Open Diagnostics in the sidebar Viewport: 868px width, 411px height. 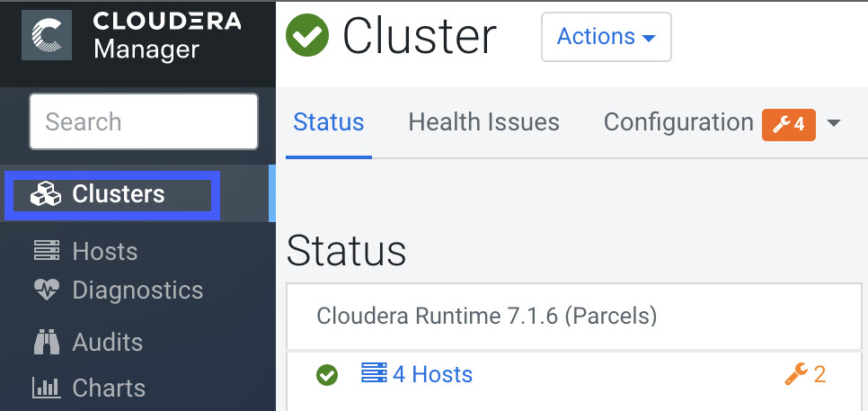coord(137,290)
